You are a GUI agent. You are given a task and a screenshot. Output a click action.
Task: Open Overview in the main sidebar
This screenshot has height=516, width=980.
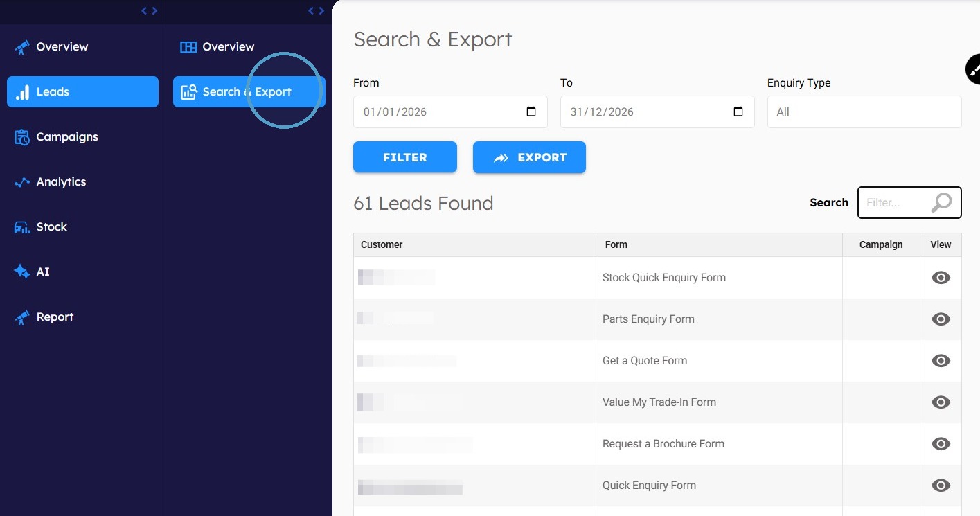[82, 46]
